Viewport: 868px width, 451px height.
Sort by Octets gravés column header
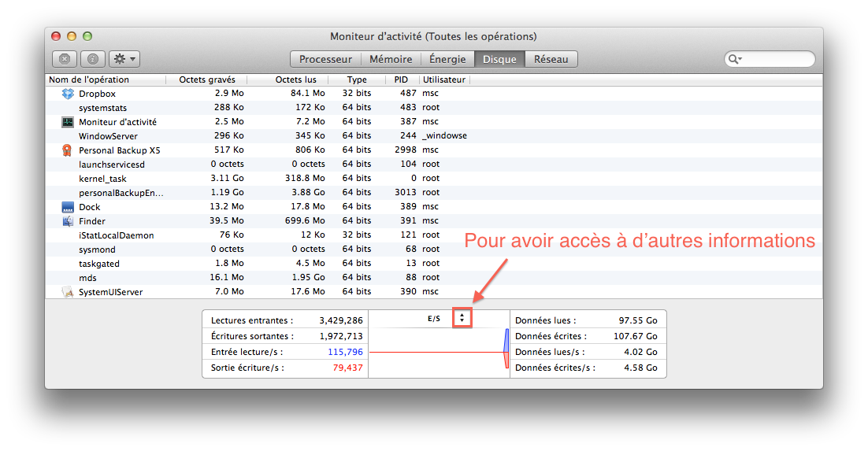click(207, 79)
